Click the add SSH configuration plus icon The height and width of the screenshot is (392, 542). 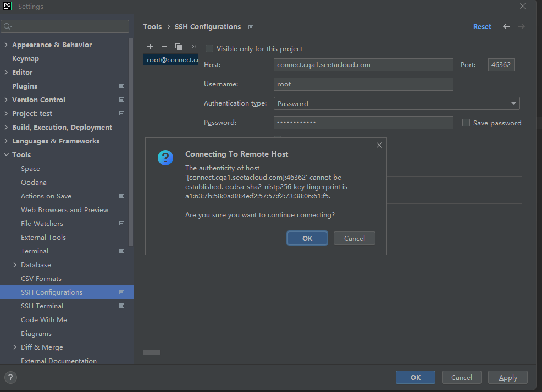150,47
